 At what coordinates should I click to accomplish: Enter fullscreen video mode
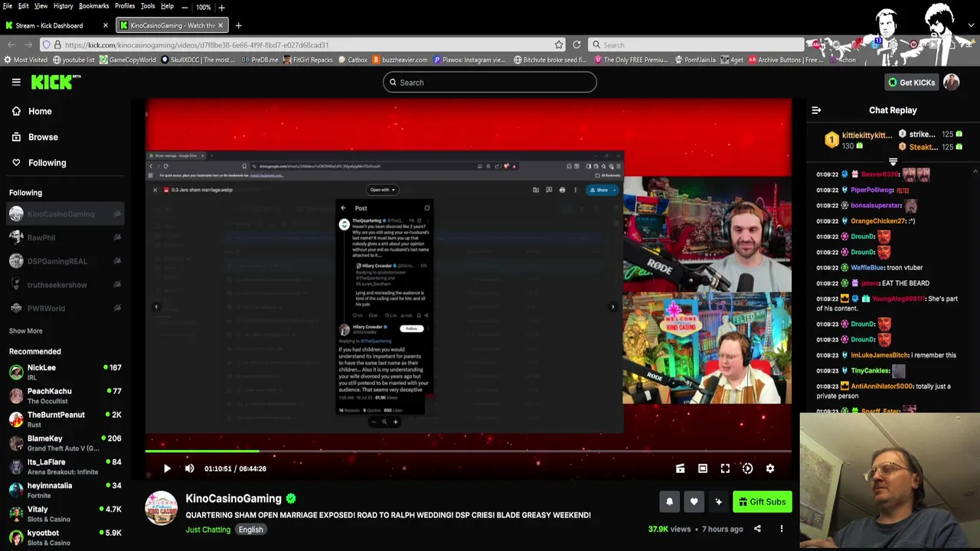click(x=725, y=468)
